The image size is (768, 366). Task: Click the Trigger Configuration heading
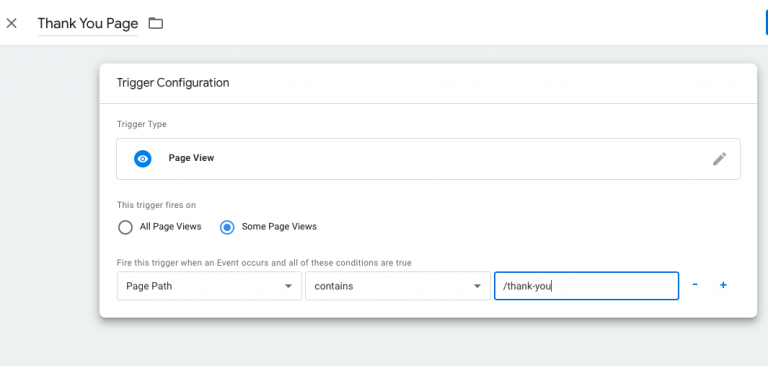point(173,83)
